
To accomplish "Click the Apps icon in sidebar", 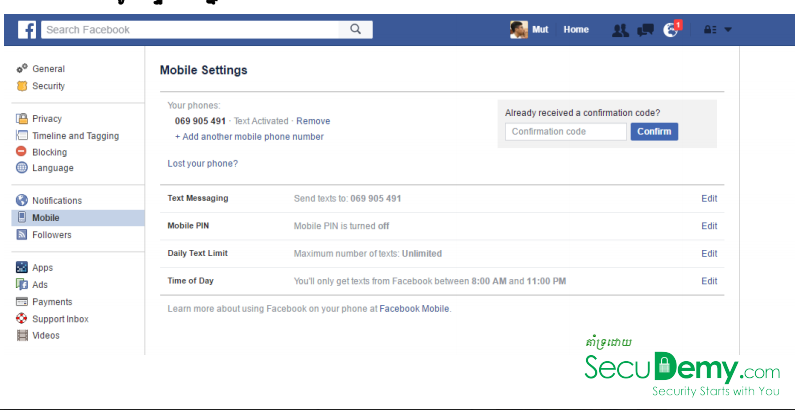I will 22,267.
